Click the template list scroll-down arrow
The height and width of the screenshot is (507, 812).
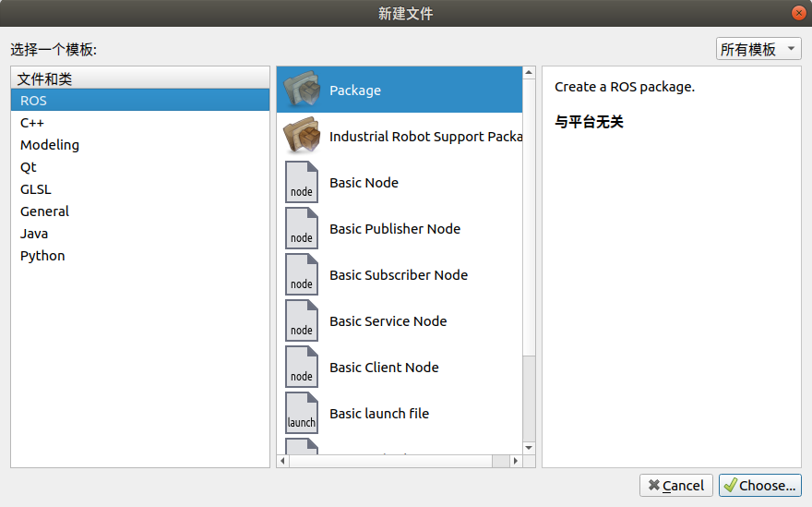coord(529,447)
